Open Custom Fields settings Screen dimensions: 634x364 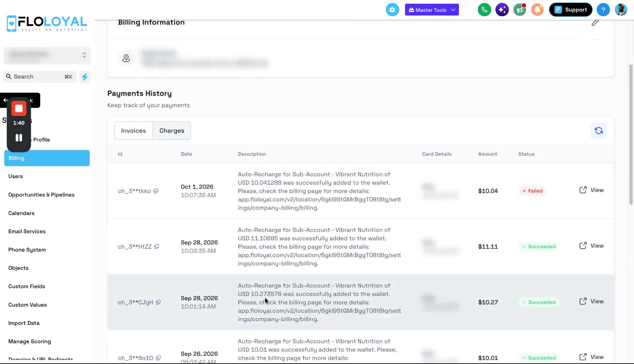27,286
